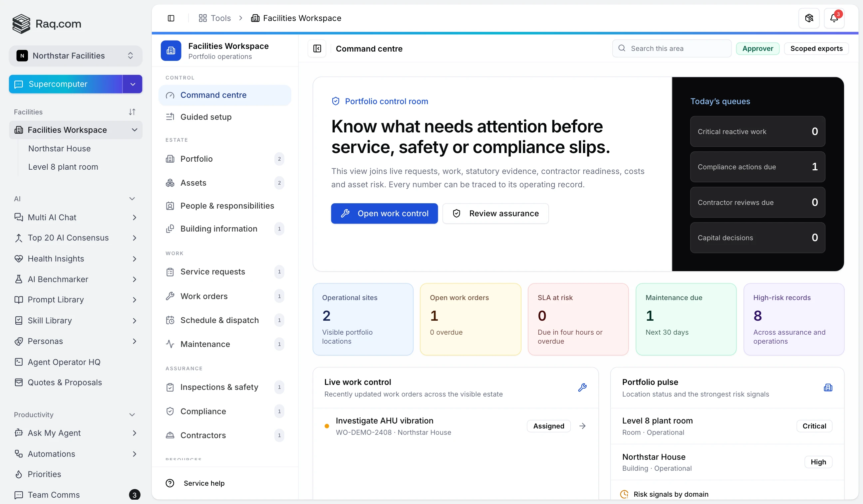863x504 pixels.
Task: Open the notifications bell
Action: pyautogui.click(x=834, y=18)
